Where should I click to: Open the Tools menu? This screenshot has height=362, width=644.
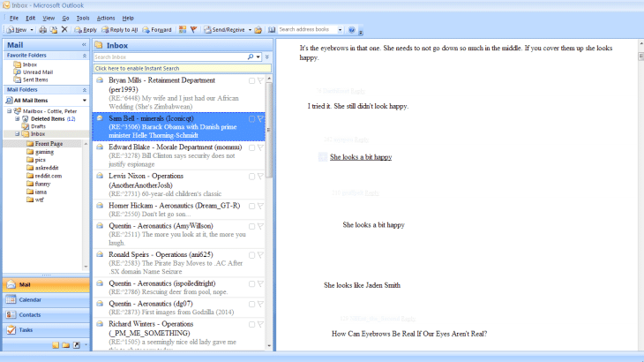pos(83,18)
